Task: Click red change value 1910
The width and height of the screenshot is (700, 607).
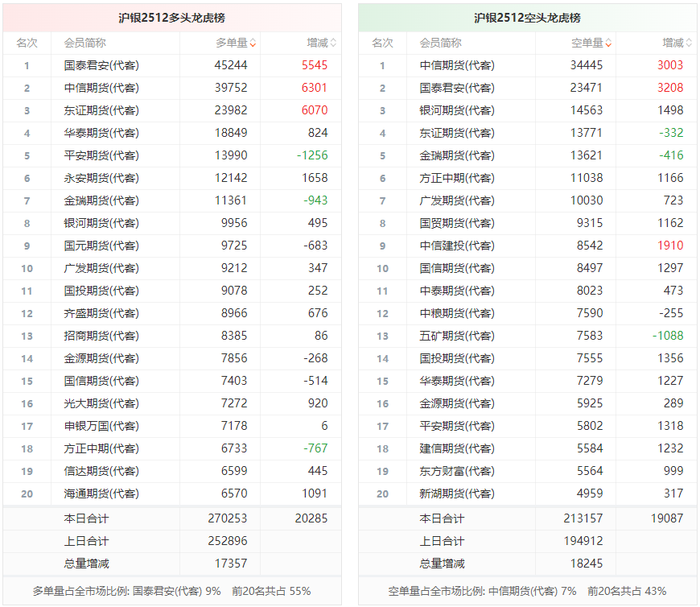Action: click(x=670, y=246)
